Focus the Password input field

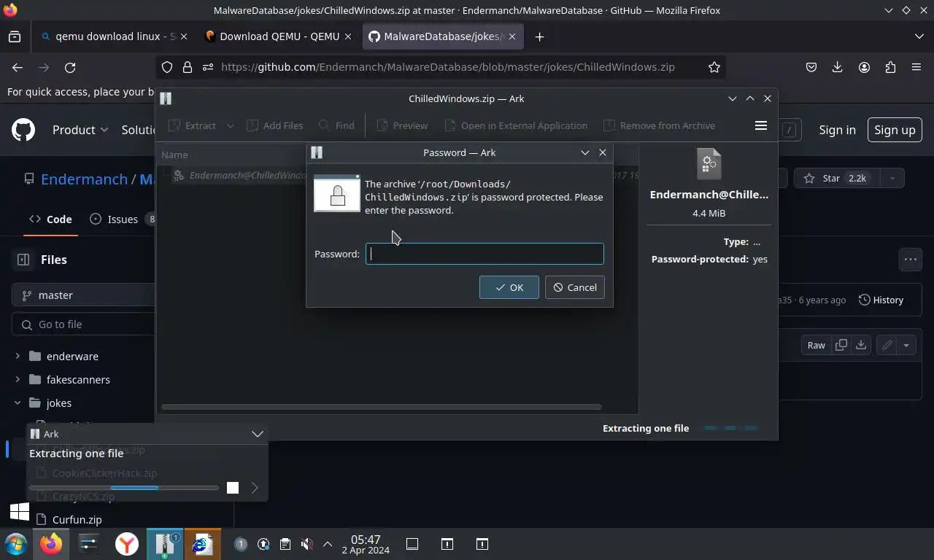pyautogui.click(x=485, y=254)
